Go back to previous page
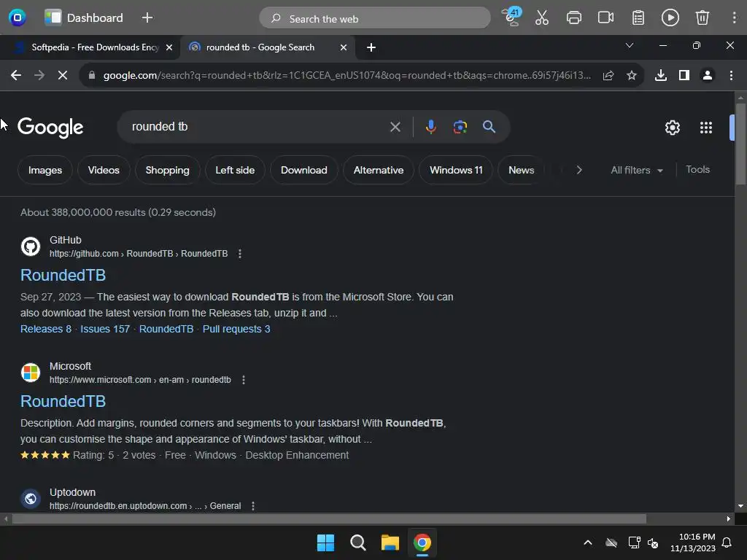 pos(16,75)
